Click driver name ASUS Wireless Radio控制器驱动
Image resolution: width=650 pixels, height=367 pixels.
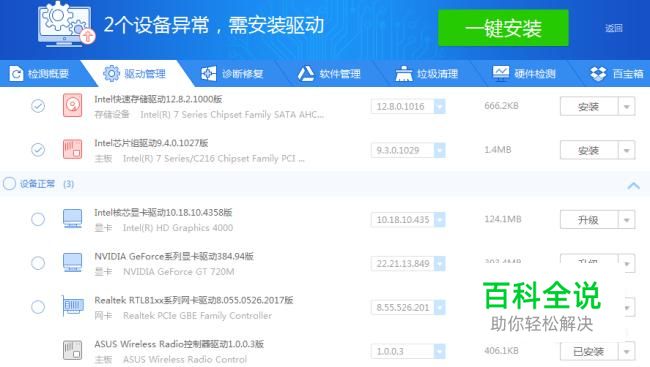[179, 344]
